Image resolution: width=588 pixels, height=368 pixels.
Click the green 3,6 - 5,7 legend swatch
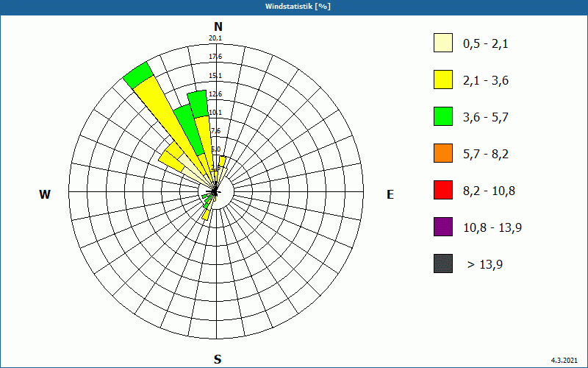[x=443, y=116]
